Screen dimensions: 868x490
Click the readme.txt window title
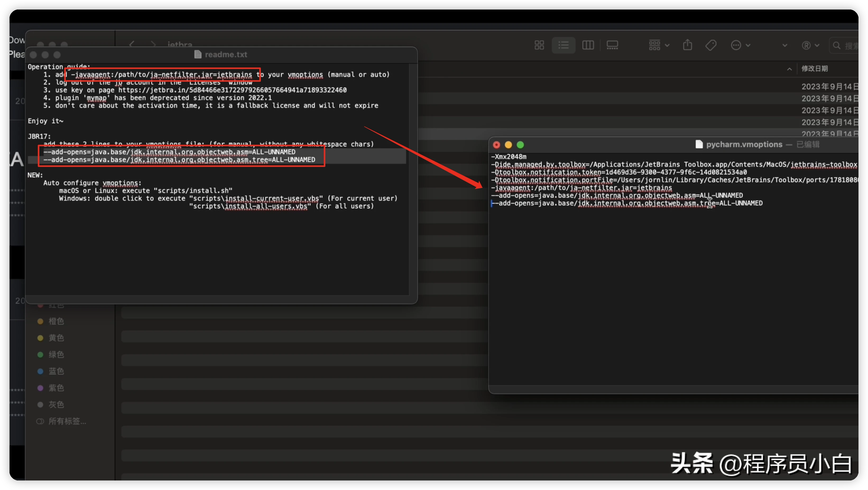coord(226,54)
